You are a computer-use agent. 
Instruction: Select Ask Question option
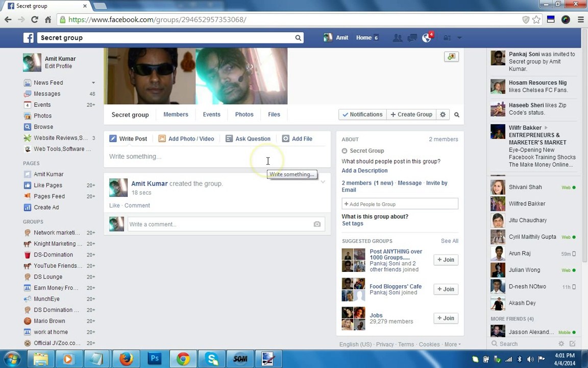[248, 139]
